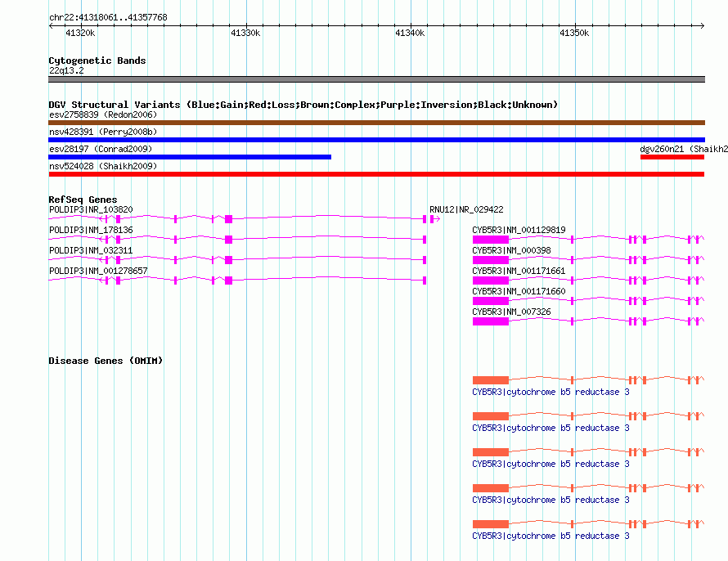Image resolution: width=728 pixels, height=561 pixels.
Task: Select the large exon block of POLDIP3 NR_103820
Action: tap(228, 219)
